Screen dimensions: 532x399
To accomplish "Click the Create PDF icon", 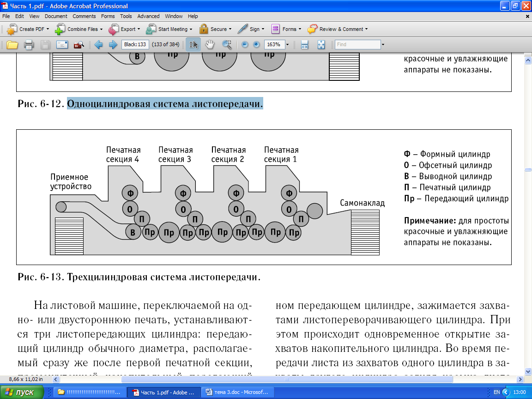I will [x=12, y=30].
